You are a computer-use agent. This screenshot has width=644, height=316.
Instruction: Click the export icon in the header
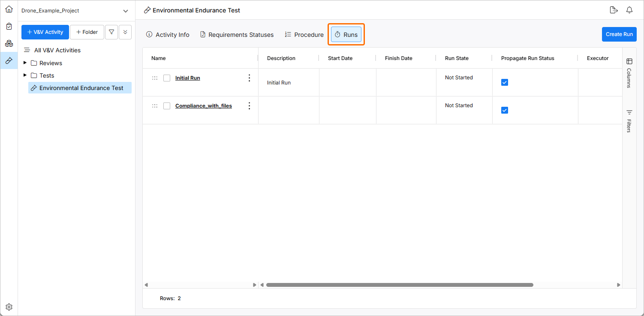coord(614,10)
